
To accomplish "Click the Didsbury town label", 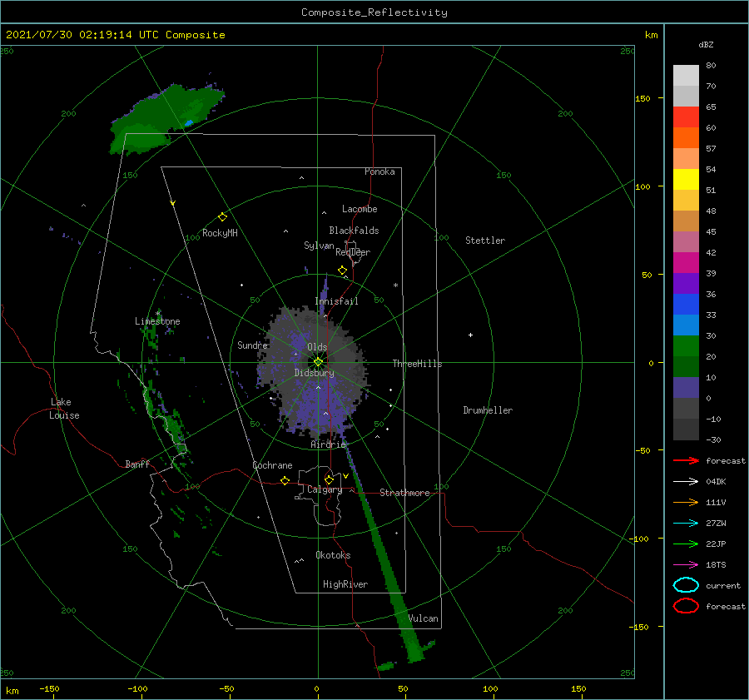I will 314,373.
